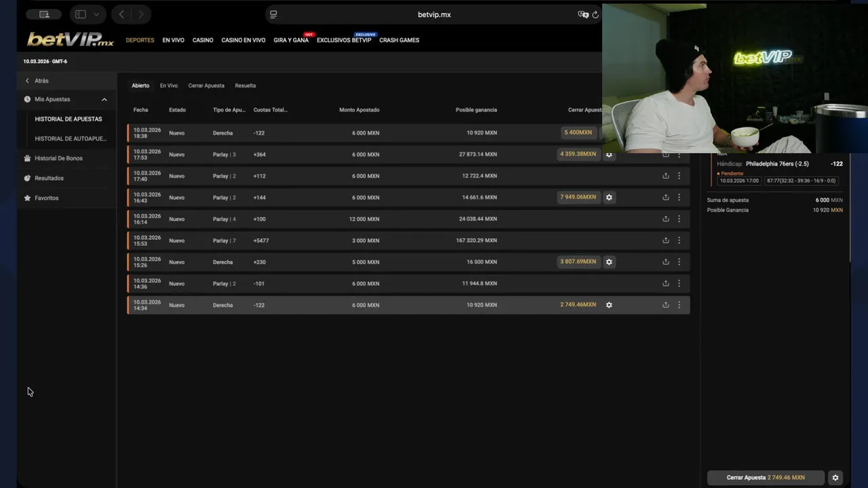The image size is (868, 488).
Task: Open CASINO EN VIVO section
Action: click(x=243, y=40)
